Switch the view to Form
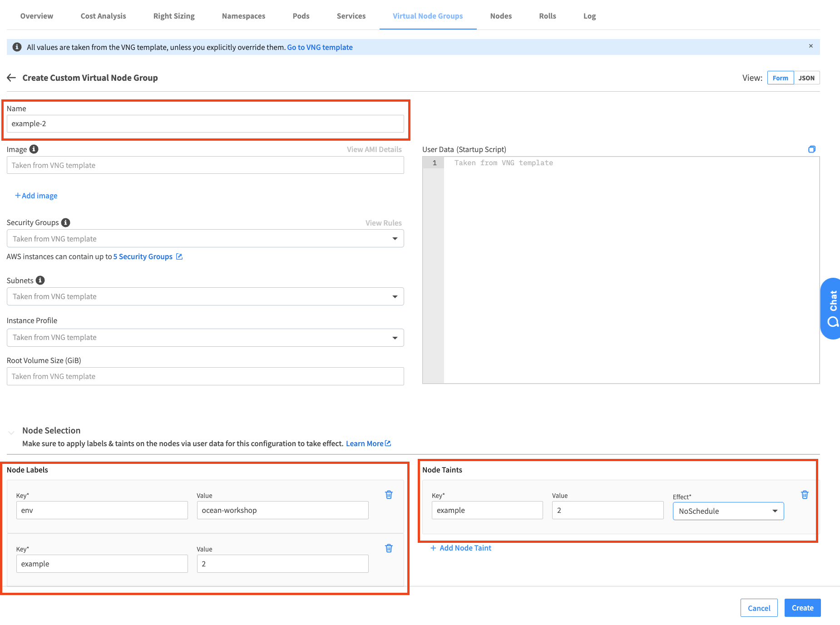This screenshot has width=840, height=625. 780,78
